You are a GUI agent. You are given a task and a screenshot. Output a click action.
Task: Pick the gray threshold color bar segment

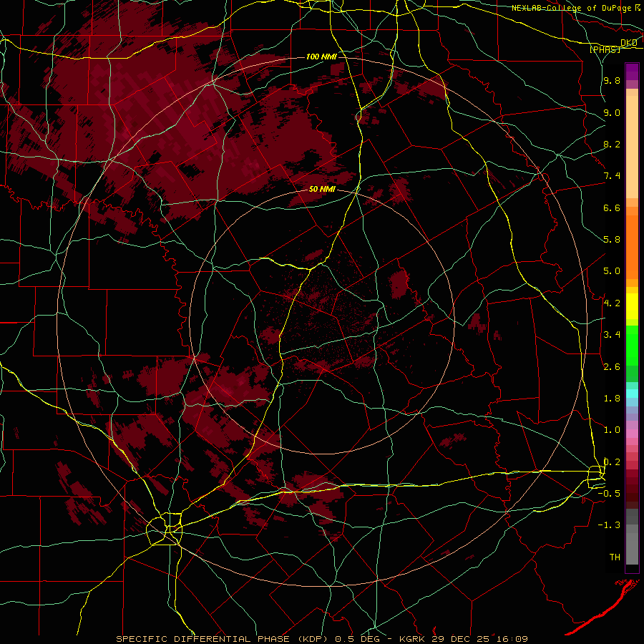[x=632, y=545]
